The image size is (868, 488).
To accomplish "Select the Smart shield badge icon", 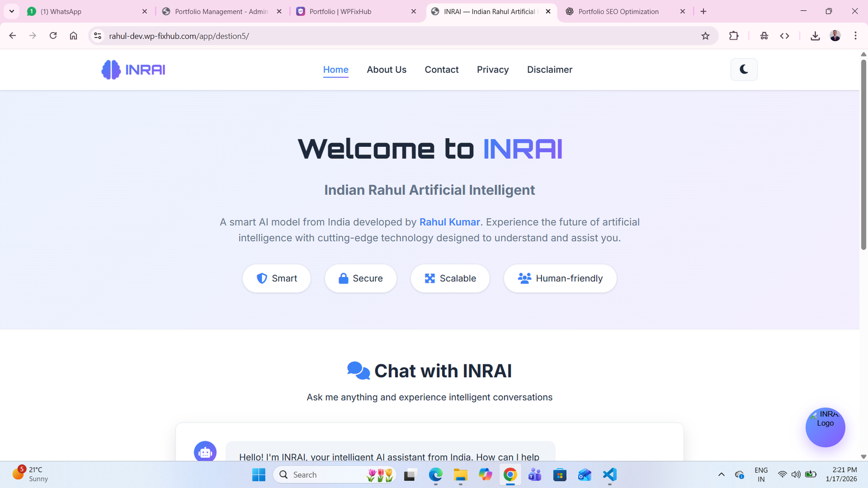I will 261,278.
